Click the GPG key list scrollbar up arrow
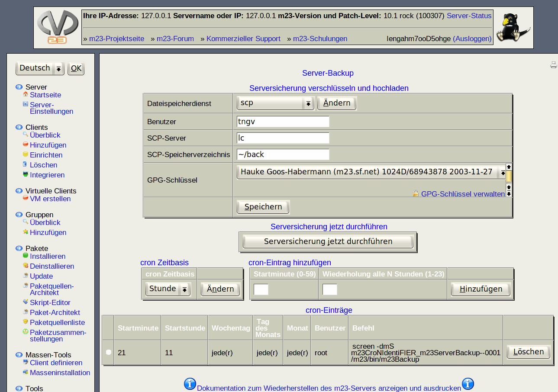 click(x=509, y=167)
